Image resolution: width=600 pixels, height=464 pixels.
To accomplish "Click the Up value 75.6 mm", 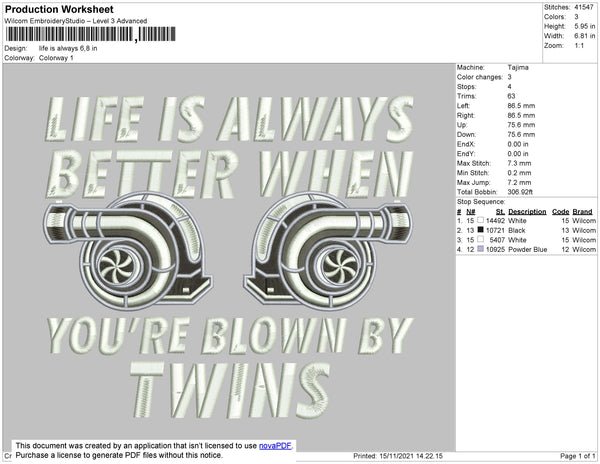I will 521,125.
